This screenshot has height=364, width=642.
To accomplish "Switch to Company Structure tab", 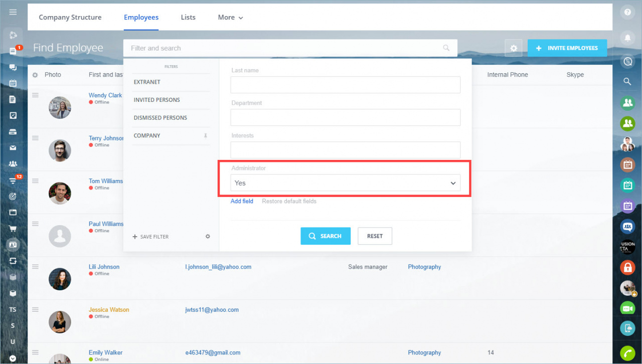I will pyautogui.click(x=70, y=17).
